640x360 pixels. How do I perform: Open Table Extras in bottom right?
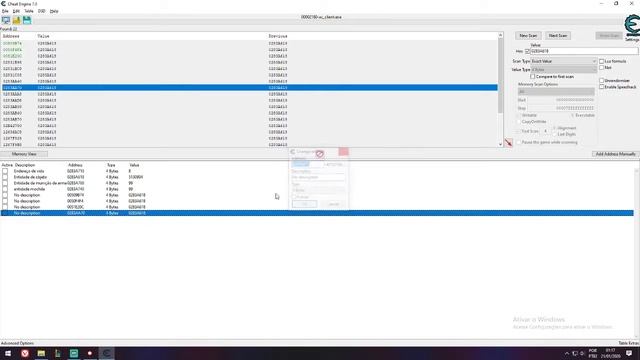[x=629, y=343]
